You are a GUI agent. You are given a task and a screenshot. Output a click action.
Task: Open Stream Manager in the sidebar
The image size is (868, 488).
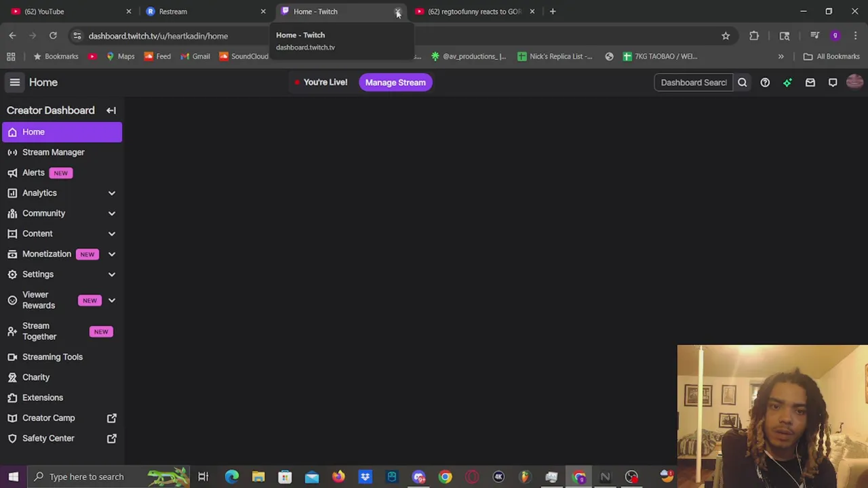click(62, 152)
